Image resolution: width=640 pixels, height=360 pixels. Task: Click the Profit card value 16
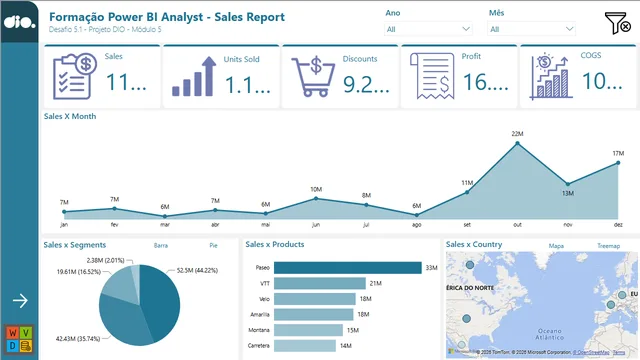486,82
